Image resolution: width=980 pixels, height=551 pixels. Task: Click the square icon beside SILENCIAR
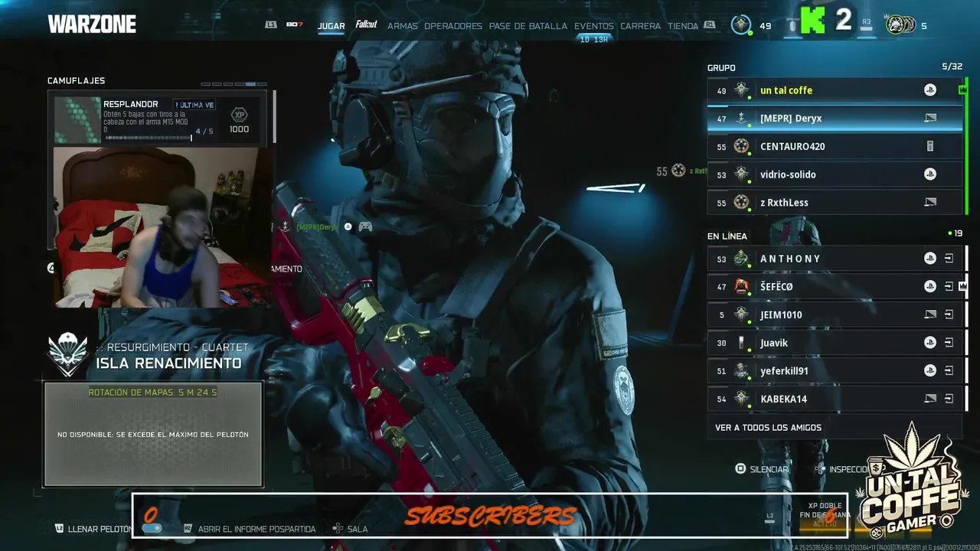pos(740,468)
